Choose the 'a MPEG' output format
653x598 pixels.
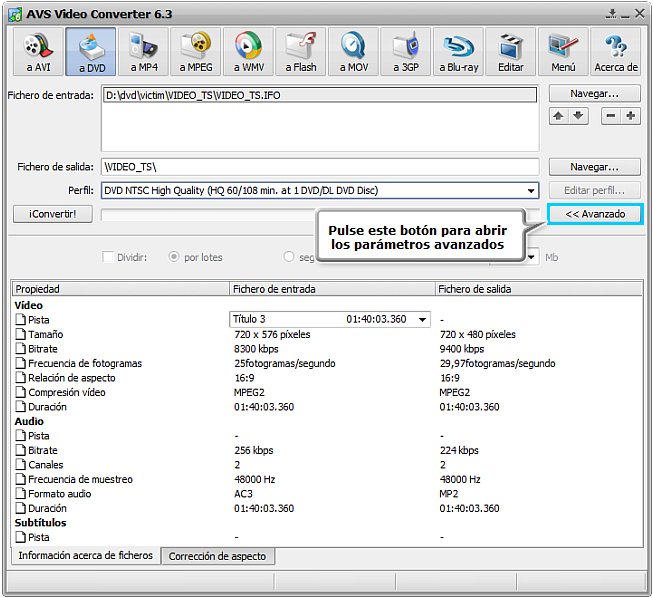tap(196, 52)
